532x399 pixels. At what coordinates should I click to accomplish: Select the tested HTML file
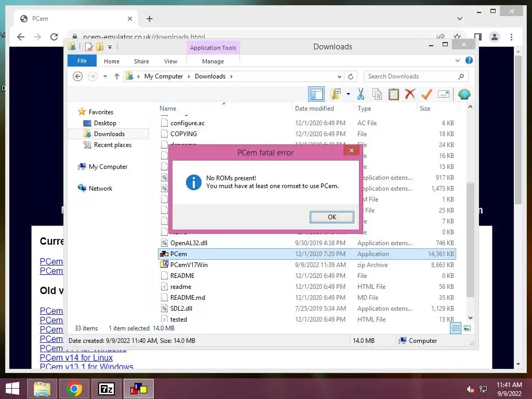307,320
